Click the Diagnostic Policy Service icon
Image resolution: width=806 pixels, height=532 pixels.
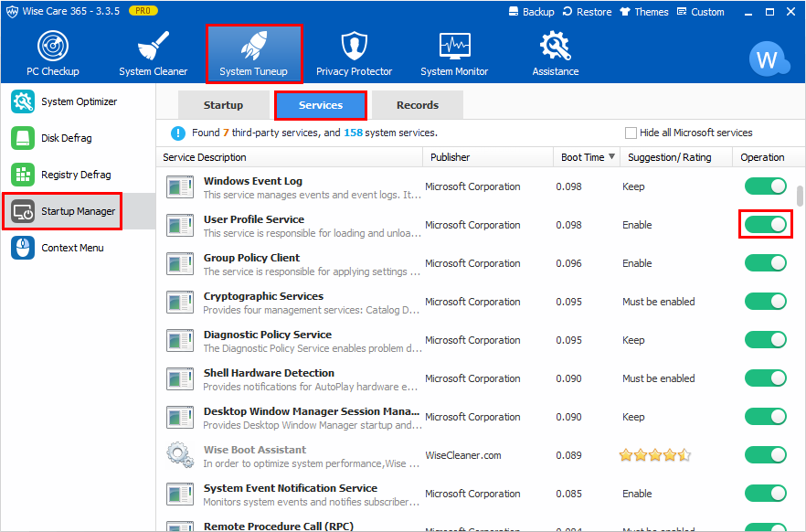tap(180, 341)
